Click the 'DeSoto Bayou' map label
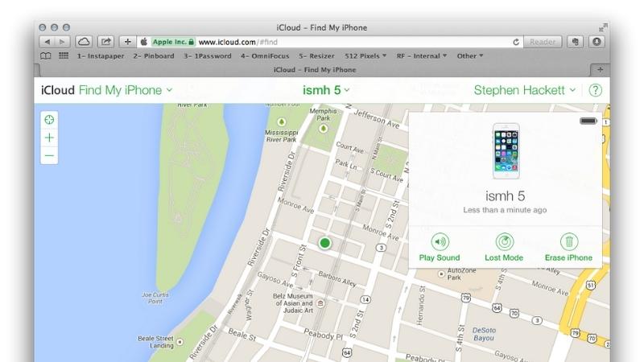 [x=484, y=334]
